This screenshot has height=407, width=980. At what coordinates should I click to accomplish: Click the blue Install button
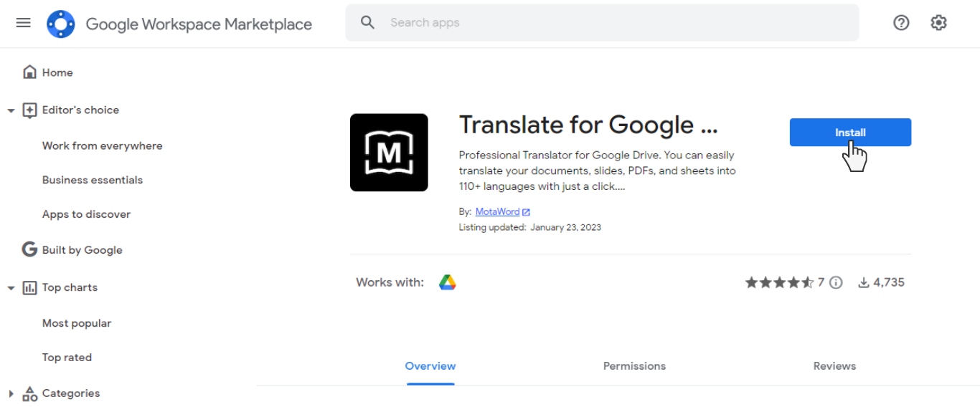click(x=850, y=133)
